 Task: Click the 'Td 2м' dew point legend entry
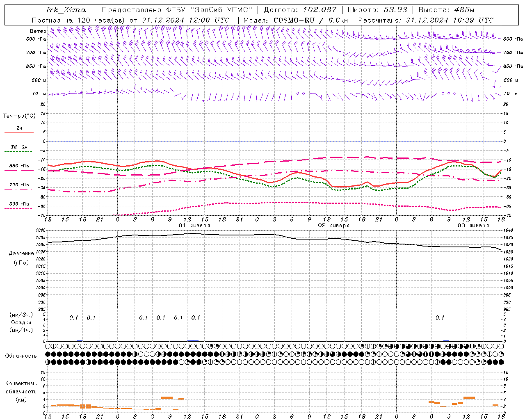pyautogui.click(x=19, y=147)
